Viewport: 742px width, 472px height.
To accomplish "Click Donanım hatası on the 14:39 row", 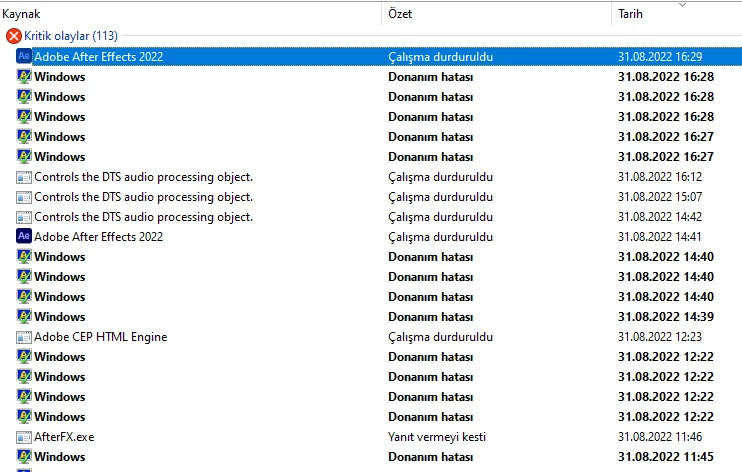I will click(x=431, y=317).
